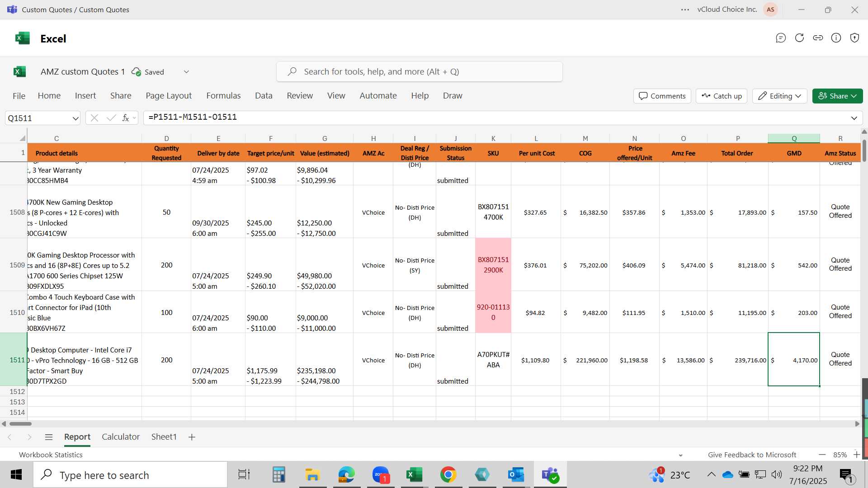868x488 pixels.
Task: Open the Comments pane button
Action: tap(662, 96)
